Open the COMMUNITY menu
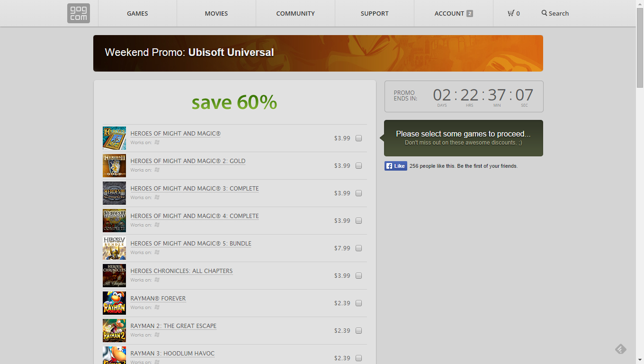 (295, 13)
